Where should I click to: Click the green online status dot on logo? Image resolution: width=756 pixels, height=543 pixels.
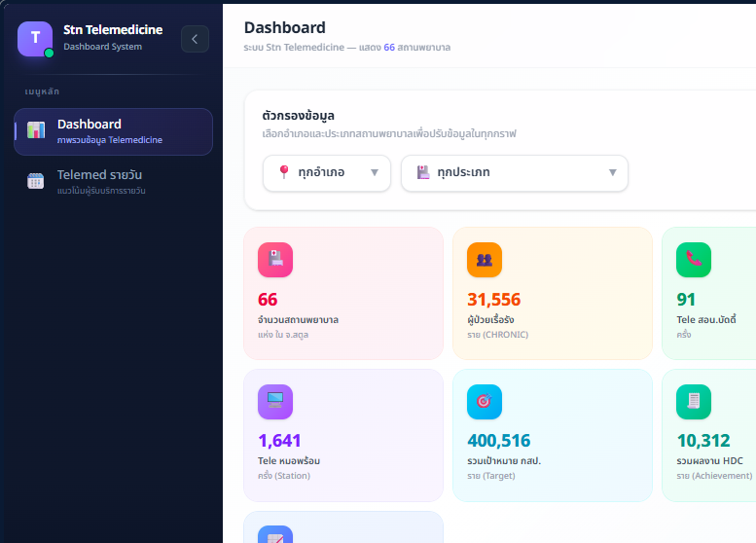pos(49,54)
